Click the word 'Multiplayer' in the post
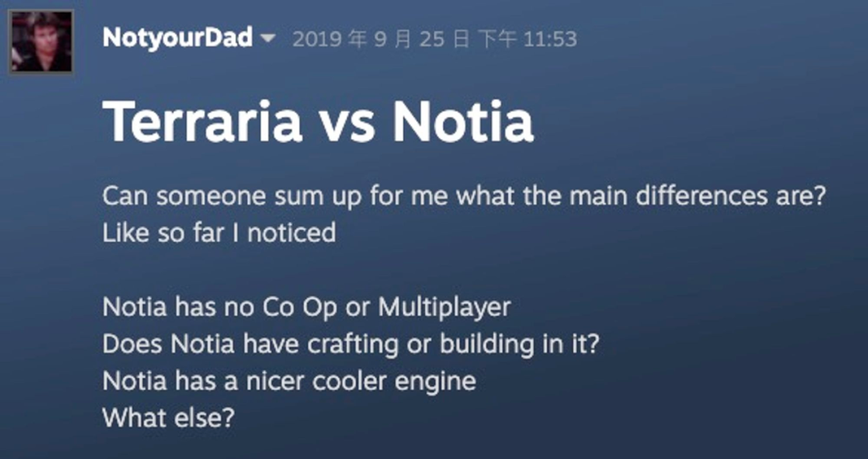The width and height of the screenshot is (868, 459). click(444, 309)
